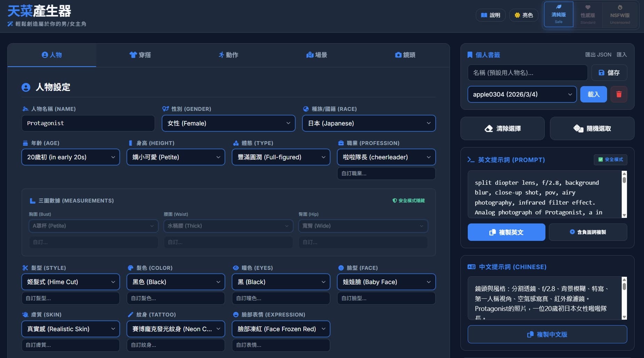Screen dimensions: 644x358
Task: Expand the 職業 cheerleader profession dropdown
Action: [x=386, y=157]
